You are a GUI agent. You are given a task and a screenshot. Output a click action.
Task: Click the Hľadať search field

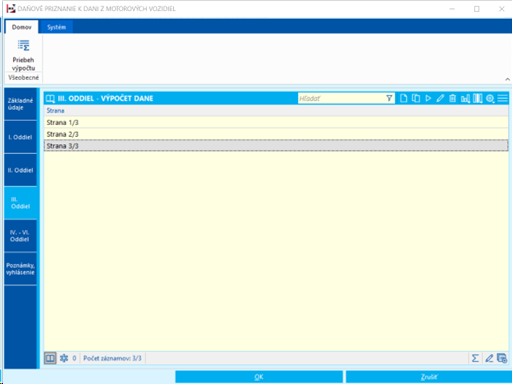pos(341,98)
